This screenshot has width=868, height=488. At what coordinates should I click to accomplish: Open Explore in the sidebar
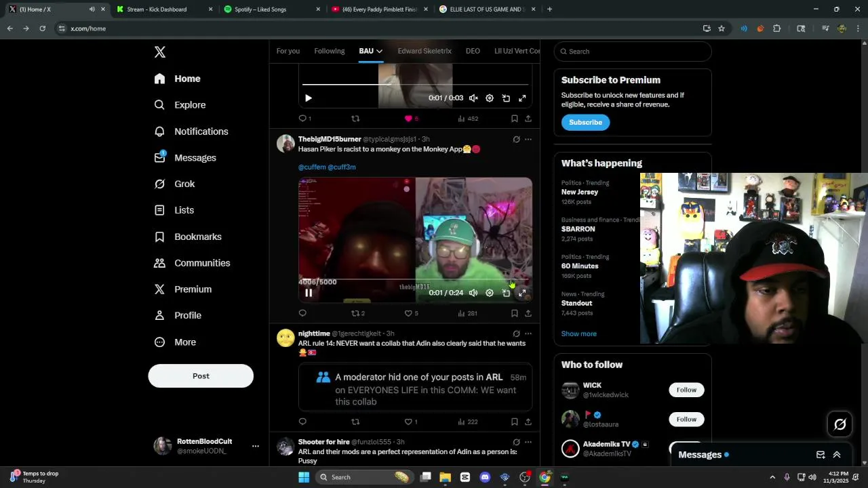(180, 105)
